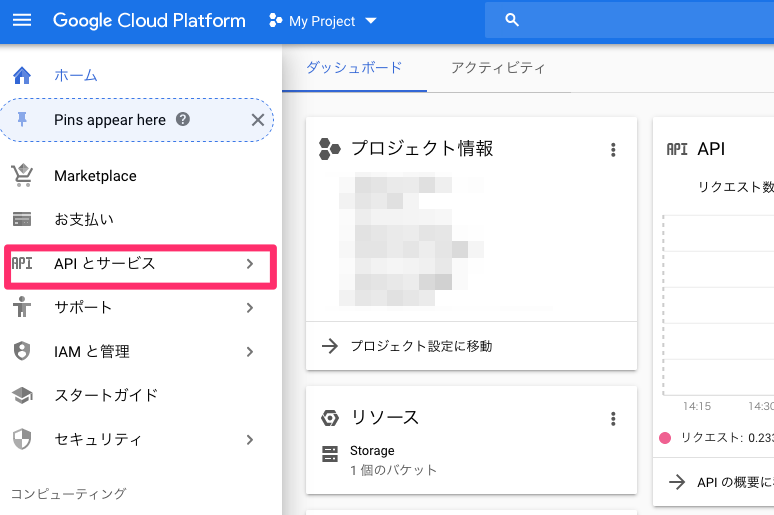Expand the セキュリティ submenu chevron
Image resolution: width=774 pixels, height=515 pixels.
pos(250,440)
